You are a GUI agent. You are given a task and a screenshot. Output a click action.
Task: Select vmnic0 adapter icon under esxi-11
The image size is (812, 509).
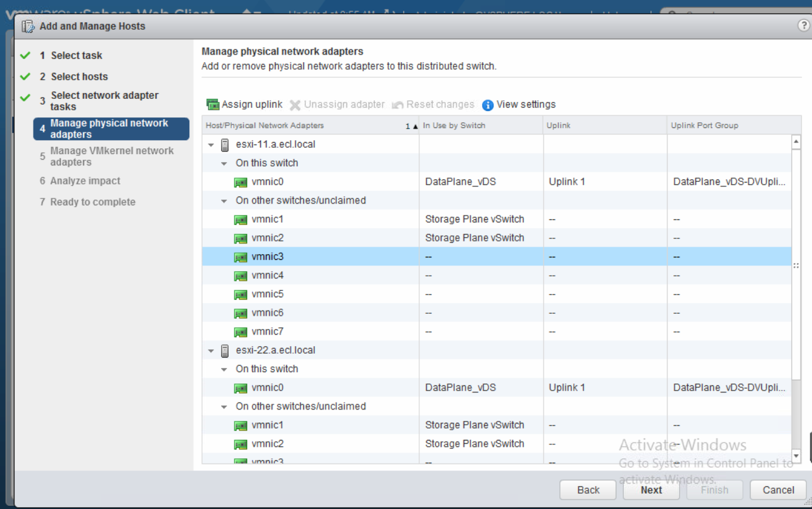click(241, 183)
